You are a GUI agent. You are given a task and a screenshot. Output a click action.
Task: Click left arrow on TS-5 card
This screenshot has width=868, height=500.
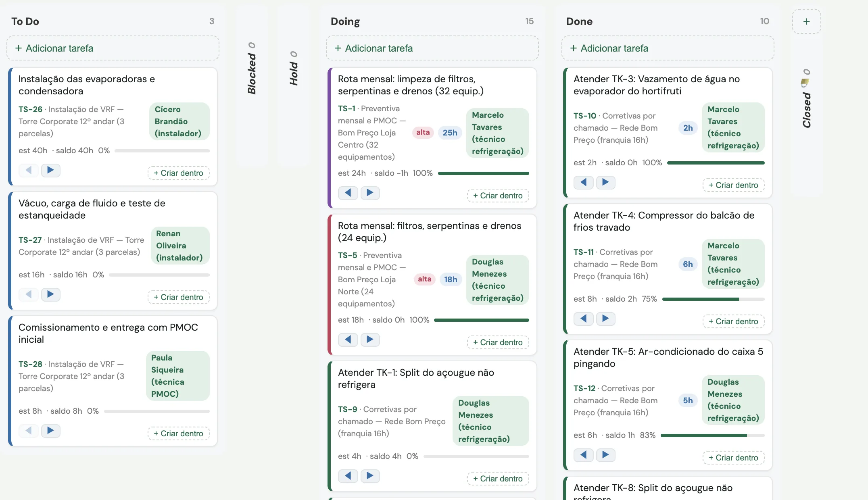click(x=348, y=340)
